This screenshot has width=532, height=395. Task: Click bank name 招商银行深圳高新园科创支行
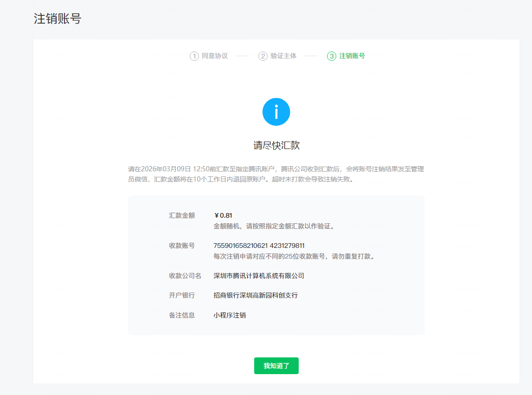256,296
